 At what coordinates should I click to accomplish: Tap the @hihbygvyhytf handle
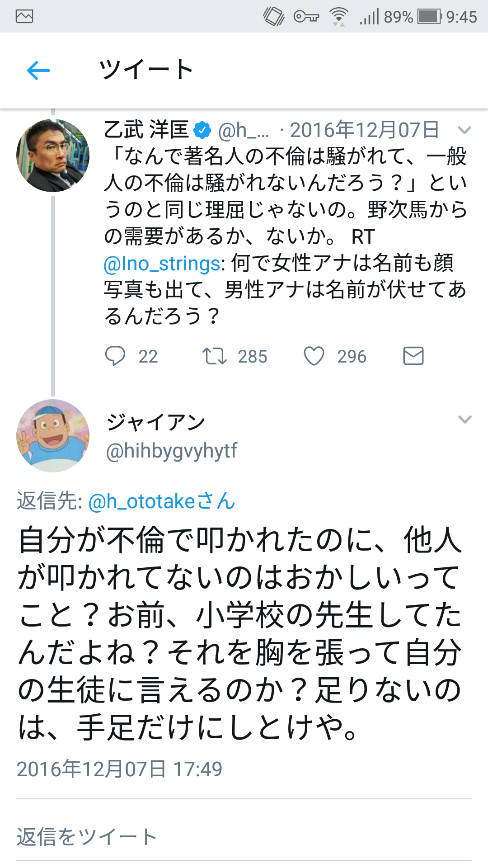click(171, 451)
